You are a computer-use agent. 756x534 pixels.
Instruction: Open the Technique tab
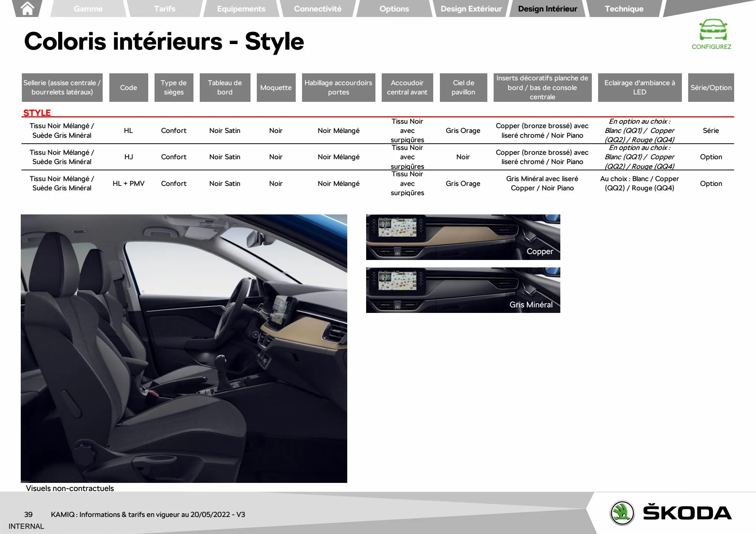pos(624,9)
